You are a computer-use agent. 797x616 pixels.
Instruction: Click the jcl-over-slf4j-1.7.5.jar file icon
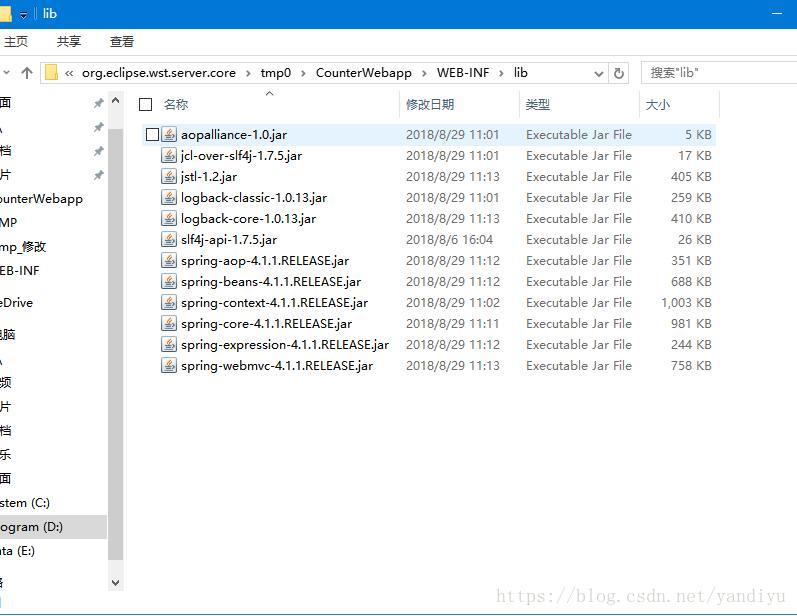[169, 156]
